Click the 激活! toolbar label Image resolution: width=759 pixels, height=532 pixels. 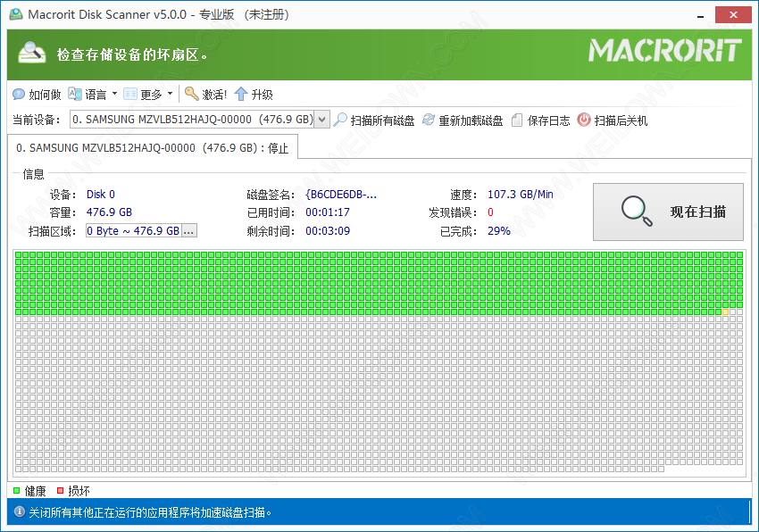pos(214,95)
